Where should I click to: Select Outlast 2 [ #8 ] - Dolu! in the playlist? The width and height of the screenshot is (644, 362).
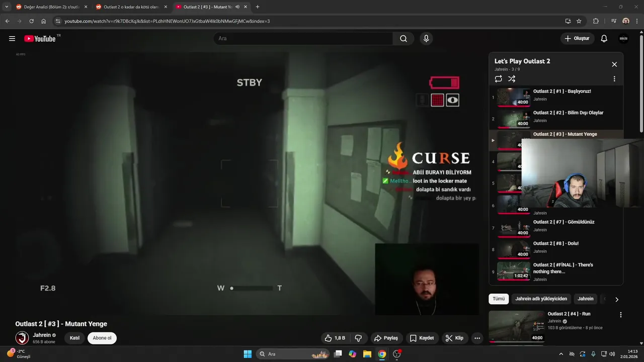pyautogui.click(x=556, y=248)
